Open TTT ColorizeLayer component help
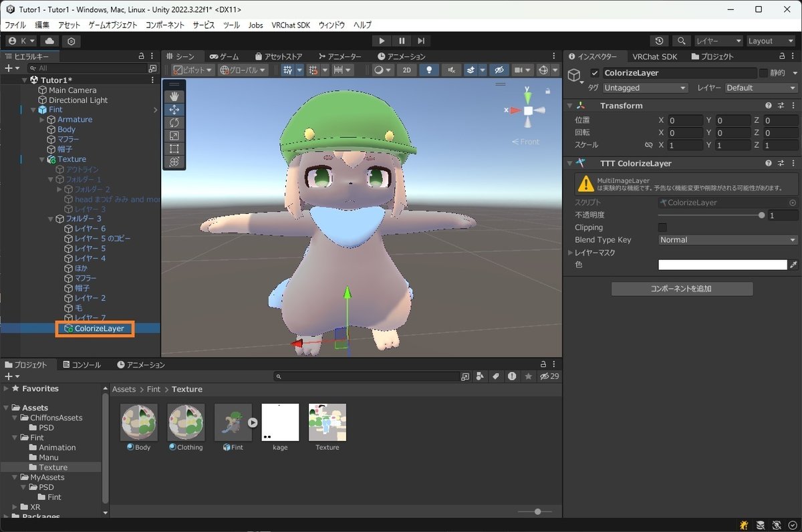Viewport: 802px width, 532px height. point(769,163)
